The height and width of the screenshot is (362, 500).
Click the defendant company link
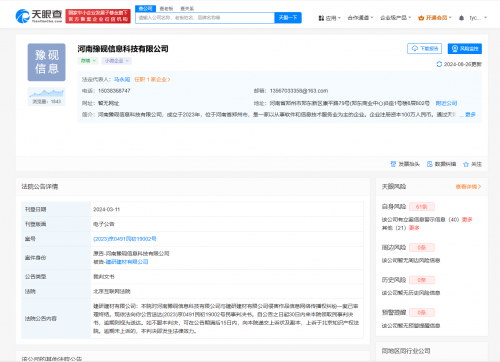pyautogui.click(x=127, y=262)
